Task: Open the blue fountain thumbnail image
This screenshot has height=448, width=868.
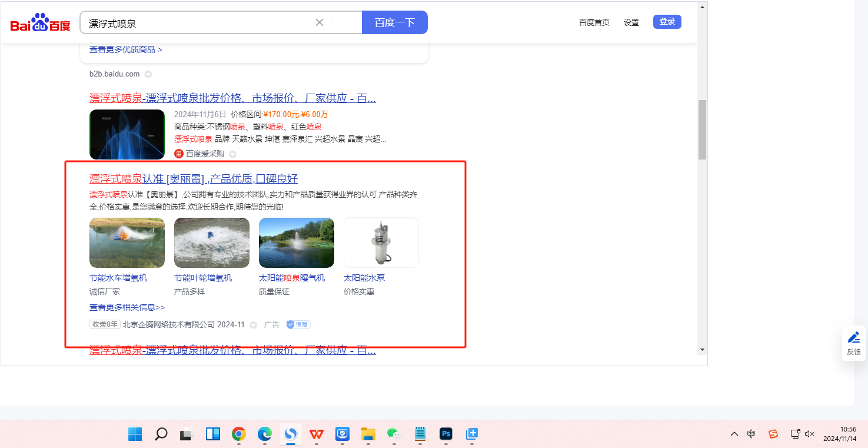Action: (x=127, y=134)
